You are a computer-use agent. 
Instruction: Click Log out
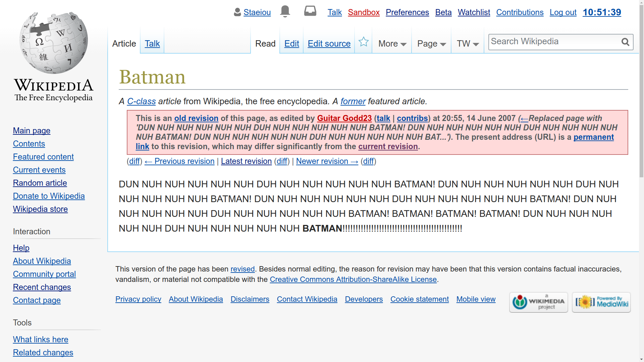click(x=563, y=12)
